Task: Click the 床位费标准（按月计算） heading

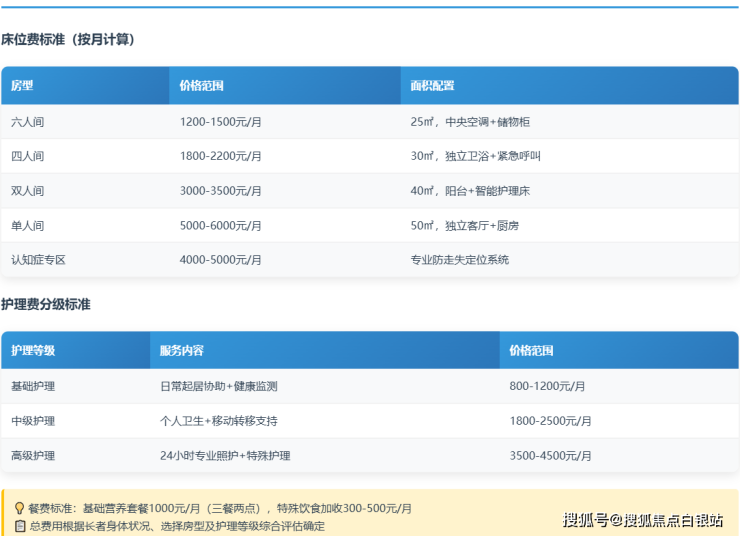Action: click(x=68, y=40)
